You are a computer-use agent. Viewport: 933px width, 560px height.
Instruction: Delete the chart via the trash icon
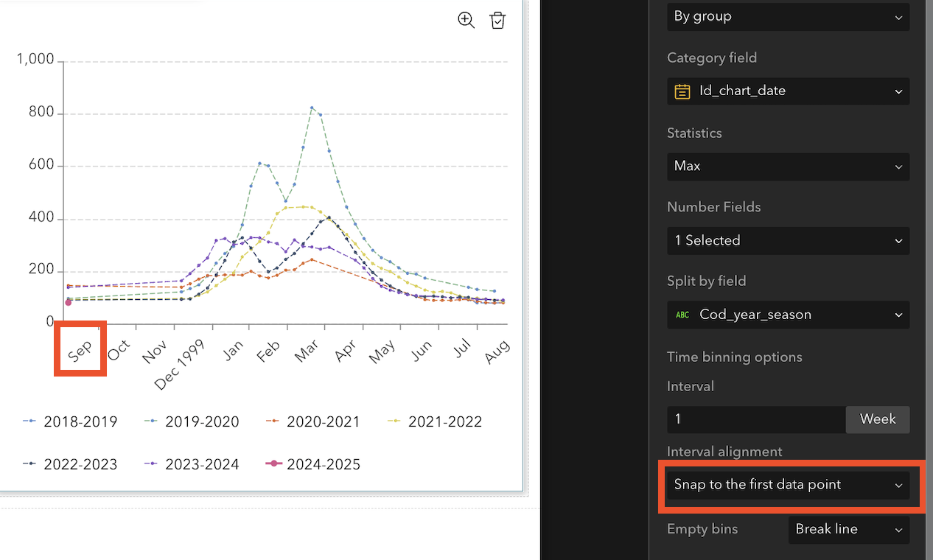click(x=497, y=20)
